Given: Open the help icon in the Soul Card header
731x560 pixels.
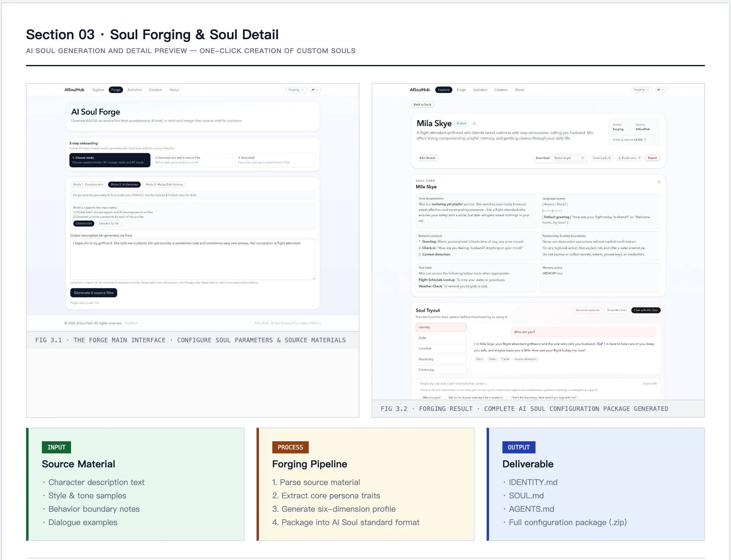Looking at the screenshot, I should coord(658,182).
